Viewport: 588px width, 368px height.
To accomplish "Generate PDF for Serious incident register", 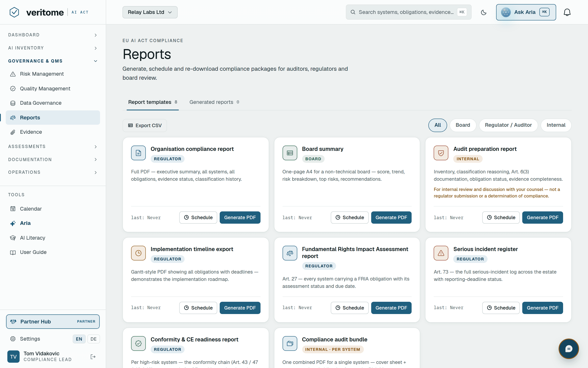I will point(542,308).
